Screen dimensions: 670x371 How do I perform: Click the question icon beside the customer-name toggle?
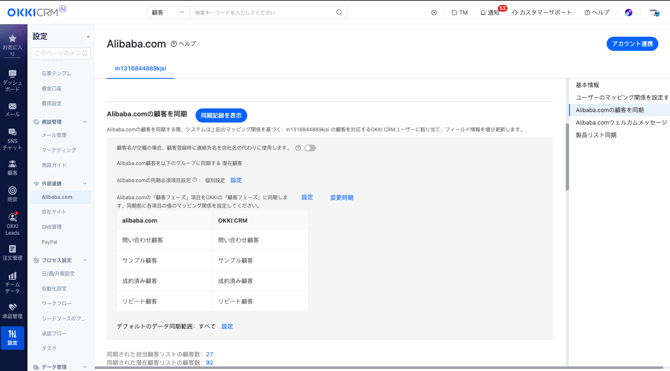click(298, 148)
